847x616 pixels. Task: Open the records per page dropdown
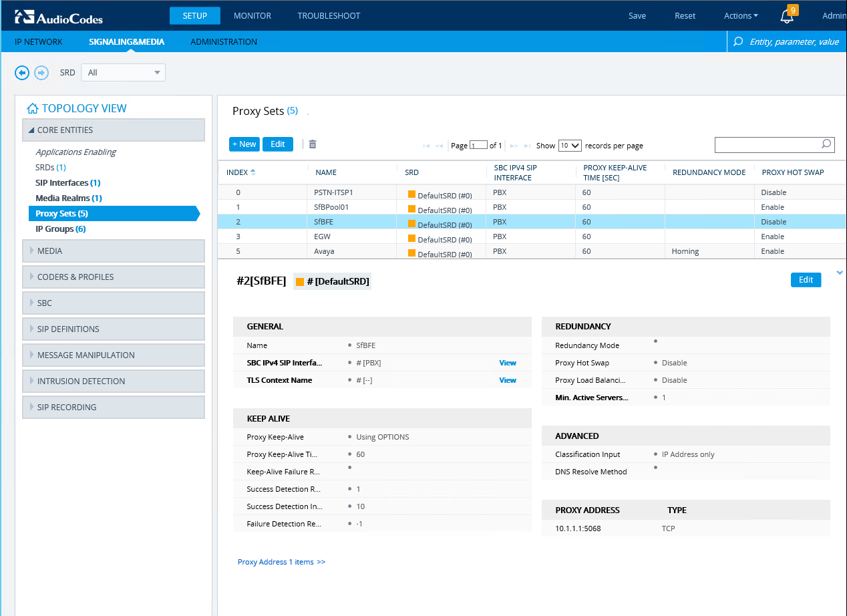pos(570,146)
